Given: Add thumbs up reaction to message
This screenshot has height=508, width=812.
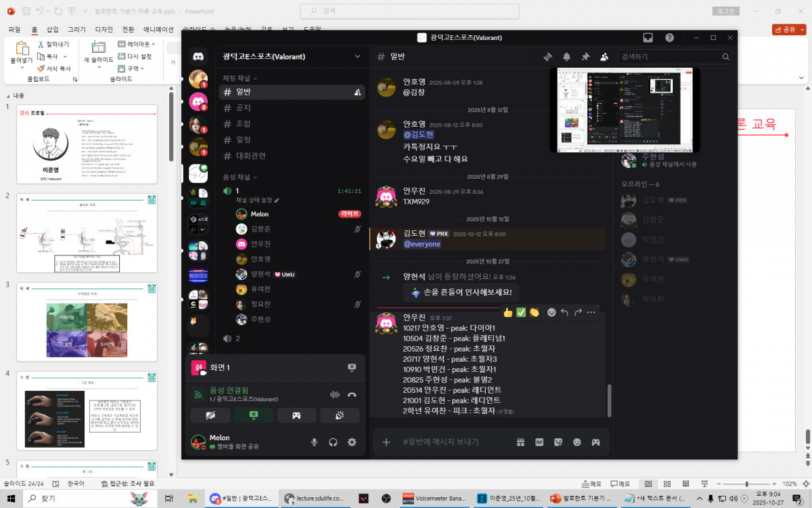Looking at the screenshot, I should 508,312.
